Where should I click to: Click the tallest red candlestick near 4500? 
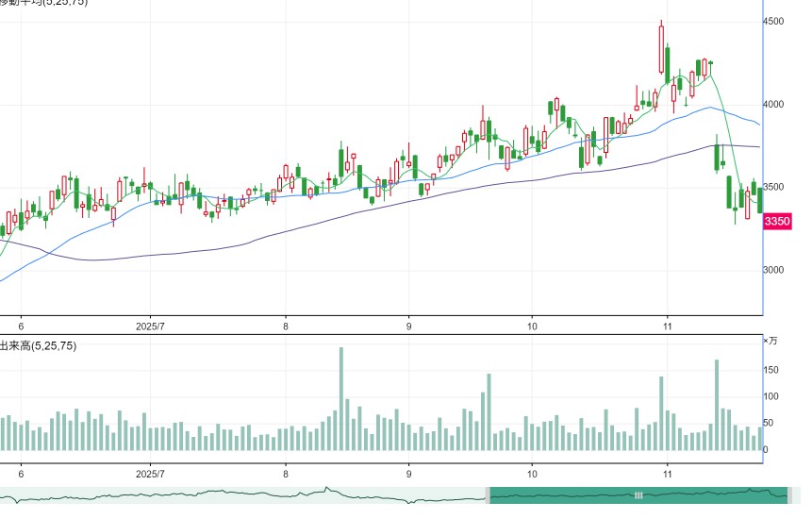(x=661, y=47)
